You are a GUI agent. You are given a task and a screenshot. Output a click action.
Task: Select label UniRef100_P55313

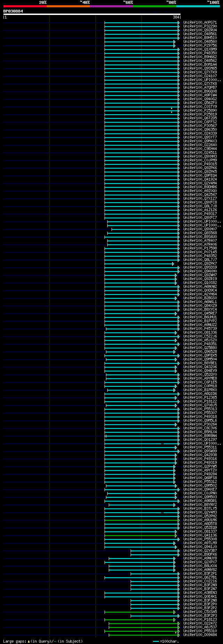(200, 409)
